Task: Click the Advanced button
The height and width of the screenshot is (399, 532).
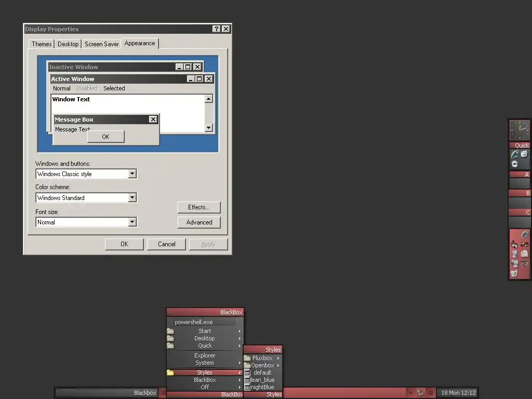Action: pyautogui.click(x=199, y=222)
